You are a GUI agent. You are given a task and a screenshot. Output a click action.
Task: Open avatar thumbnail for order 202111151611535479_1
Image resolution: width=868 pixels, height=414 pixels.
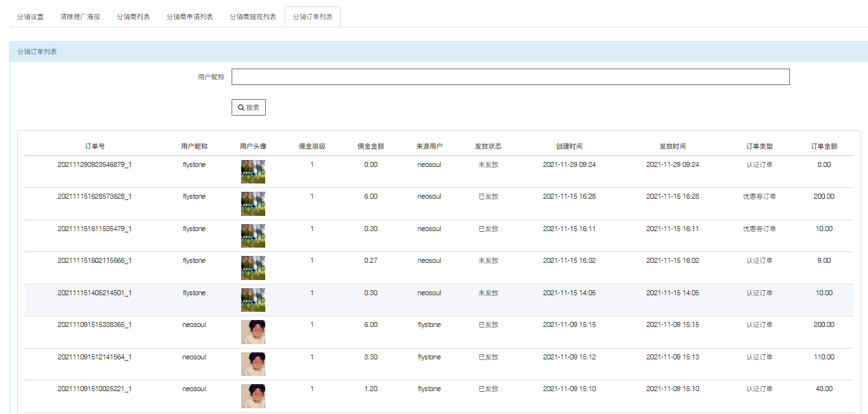(253, 236)
